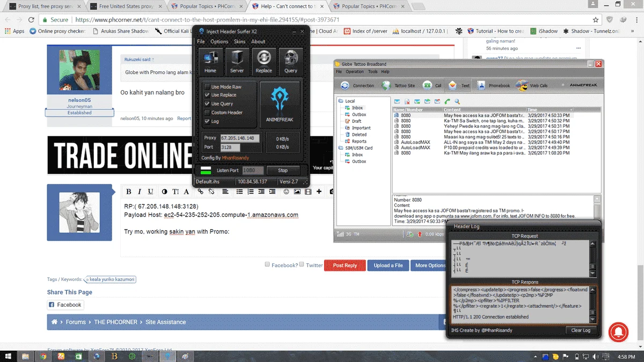Click the ordered numbered list icon in editor
644x362 pixels.
click(x=251, y=191)
